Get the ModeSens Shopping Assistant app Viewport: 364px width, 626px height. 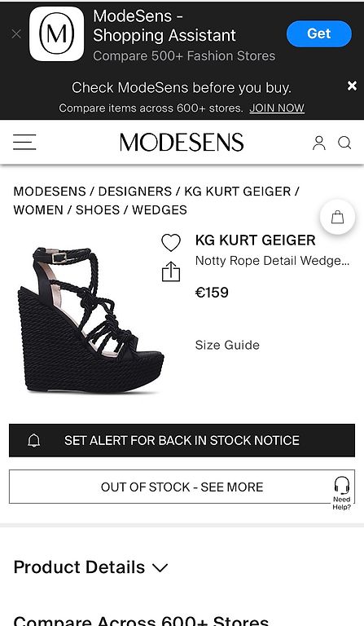tap(319, 33)
